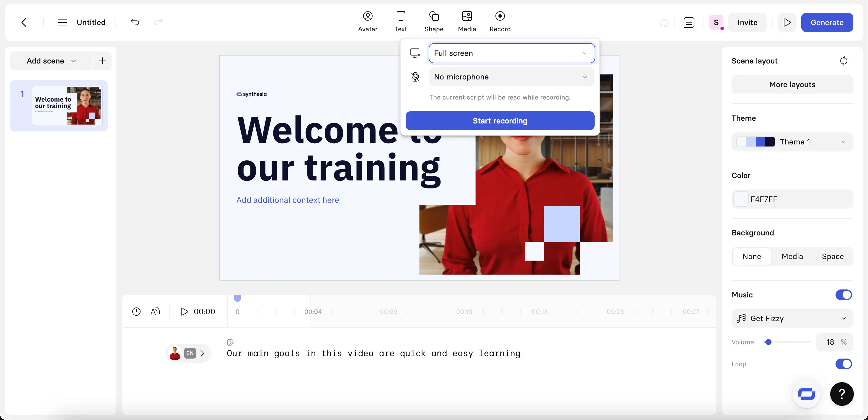
Task: Click the blue Generate button
Action: tap(827, 22)
